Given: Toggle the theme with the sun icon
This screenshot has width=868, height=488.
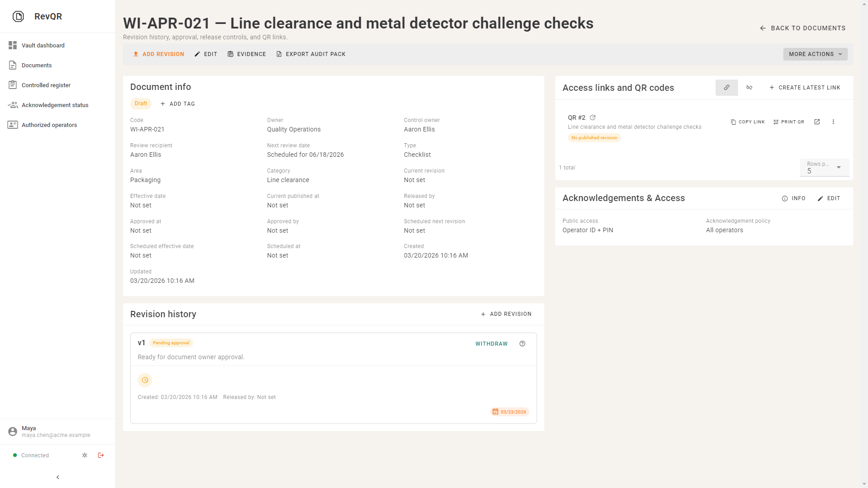Looking at the screenshot, I should click(85, 455).
